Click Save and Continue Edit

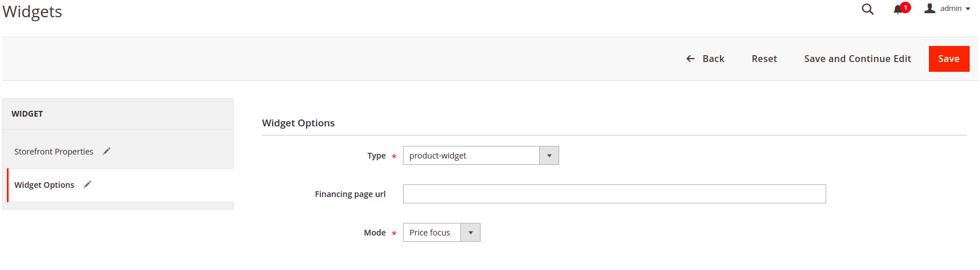(x=857, y=59)
